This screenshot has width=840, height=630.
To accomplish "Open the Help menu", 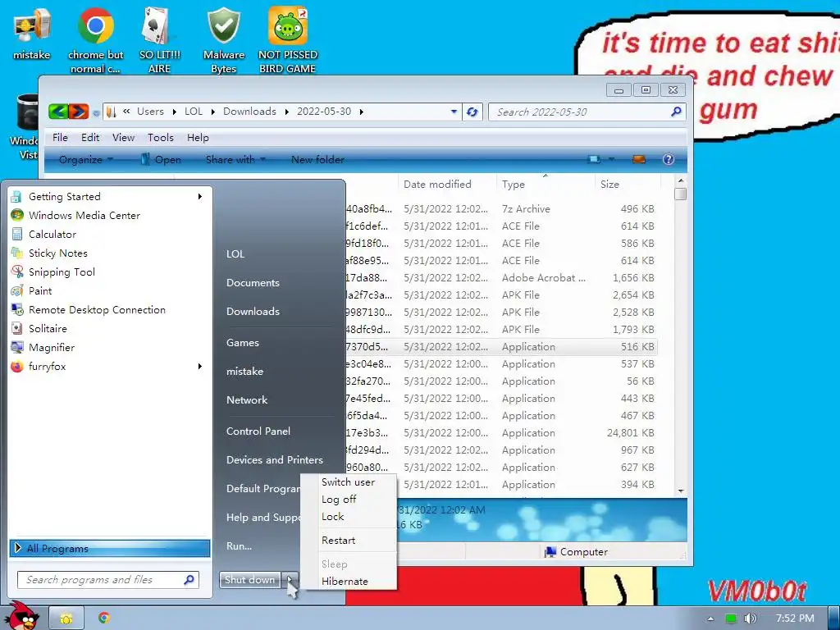I will pos(198,137).
